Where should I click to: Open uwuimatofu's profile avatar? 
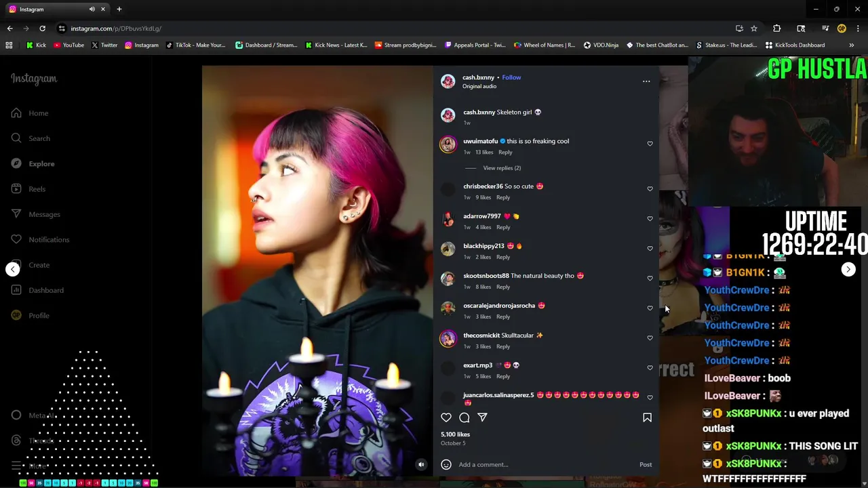pyautogui.click(x=448, y=144)
